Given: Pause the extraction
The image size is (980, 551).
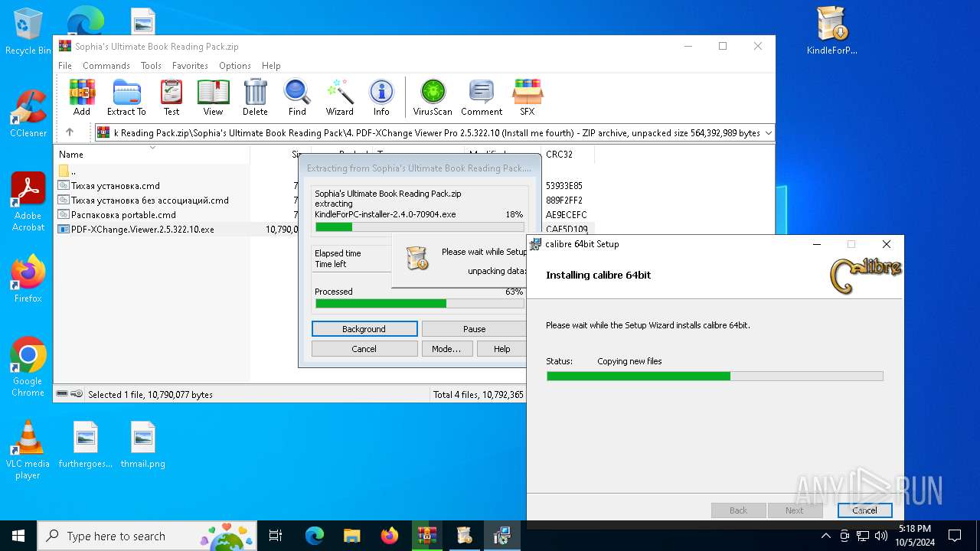Looking at the screenshot, I should [x=474, y=329].
